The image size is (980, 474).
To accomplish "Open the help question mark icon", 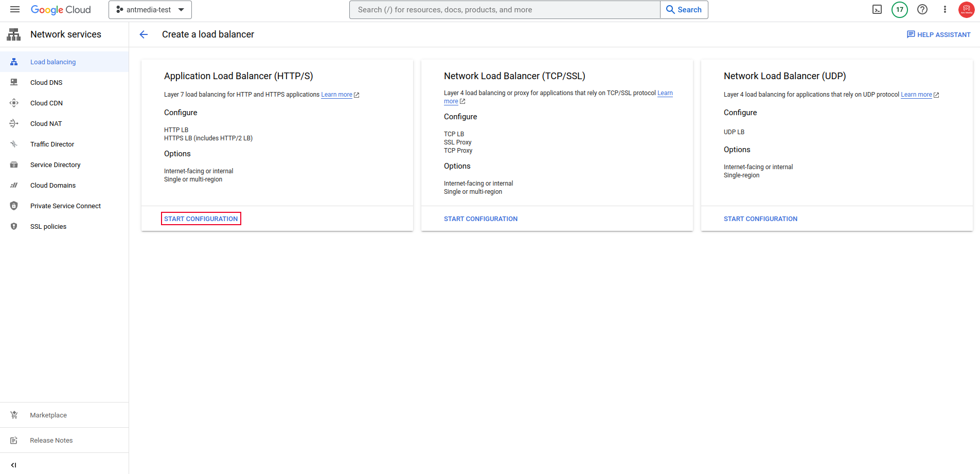I will point(922,10).
